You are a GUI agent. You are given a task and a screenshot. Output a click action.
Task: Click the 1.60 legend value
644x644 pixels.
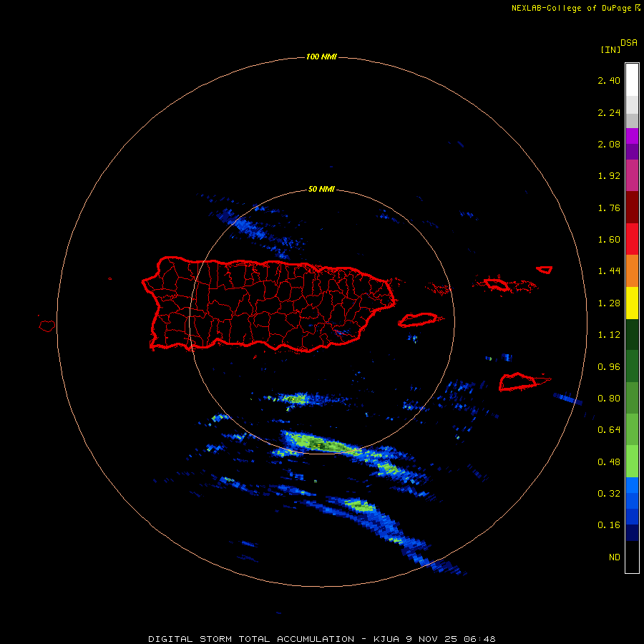tap(609, 240)
